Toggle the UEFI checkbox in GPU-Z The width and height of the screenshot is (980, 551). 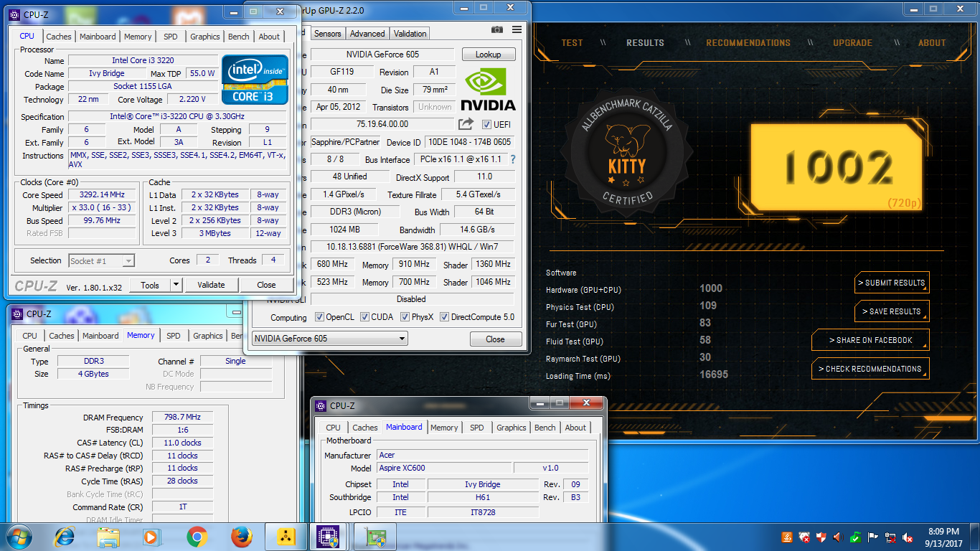click(x=487, y=124)
